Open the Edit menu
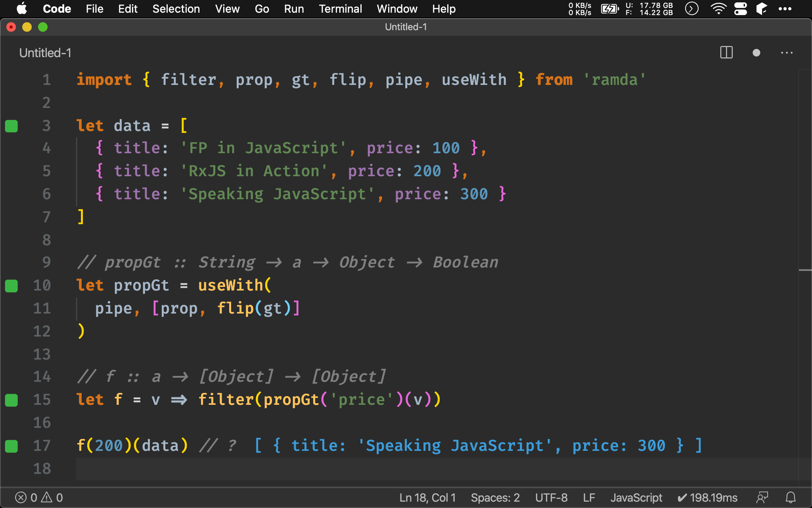 pos(128,9)
